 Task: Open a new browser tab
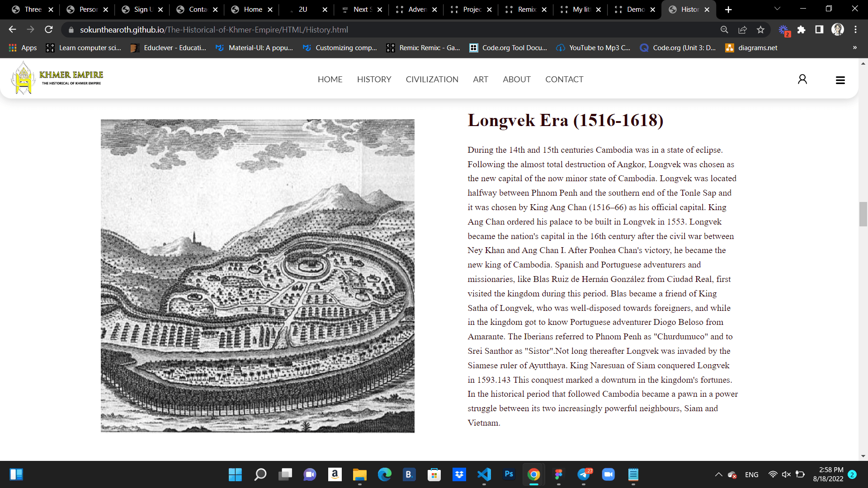pyautogui.click(x=728, y=9)
